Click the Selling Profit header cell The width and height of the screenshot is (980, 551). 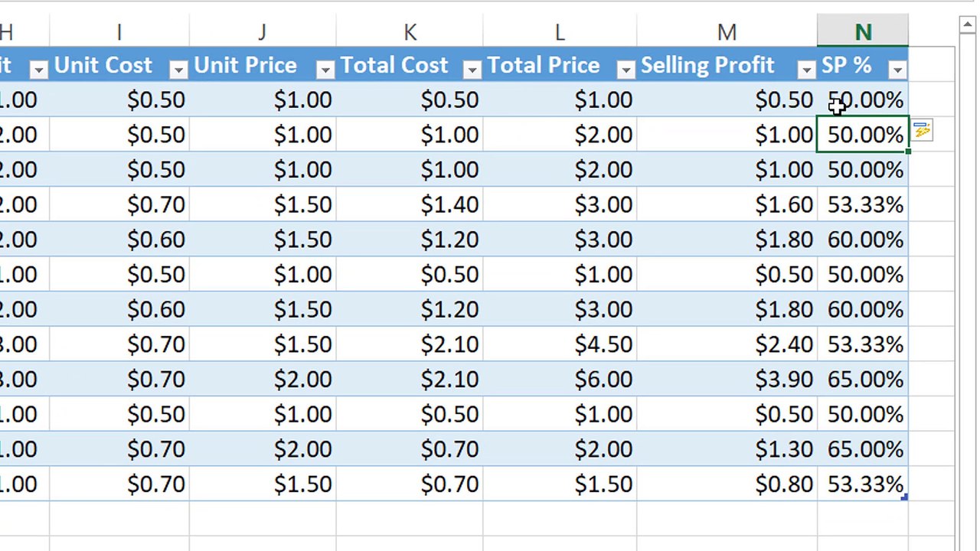coord(727,65)
